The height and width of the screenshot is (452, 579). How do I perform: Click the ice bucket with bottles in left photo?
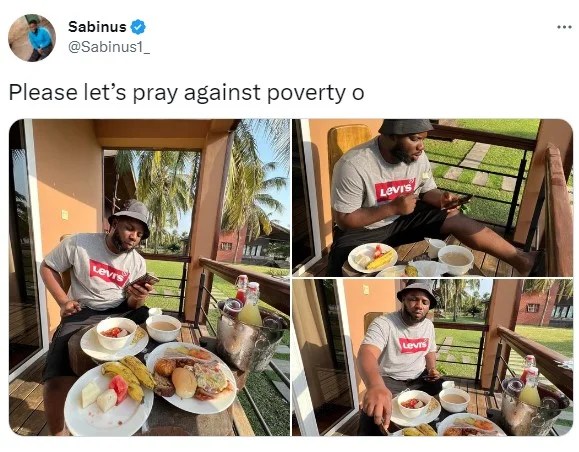[x=249, y=329]
